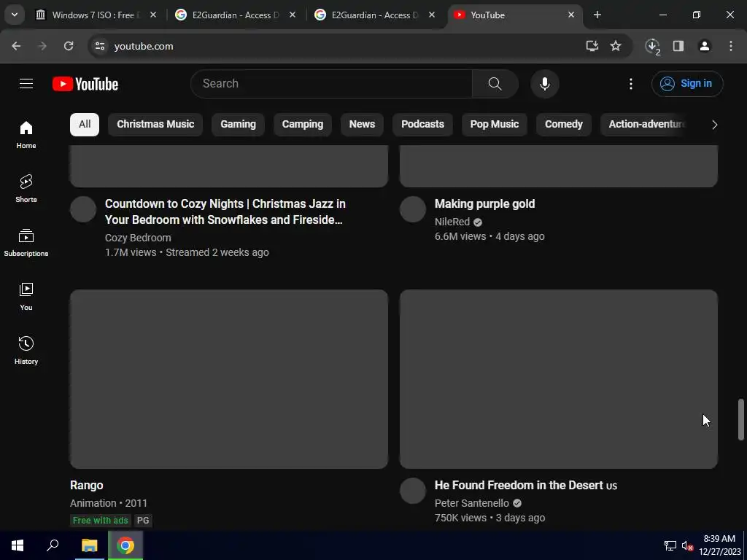Click the install app icon in address bar

pyautogui.click(x=592, y=46)
